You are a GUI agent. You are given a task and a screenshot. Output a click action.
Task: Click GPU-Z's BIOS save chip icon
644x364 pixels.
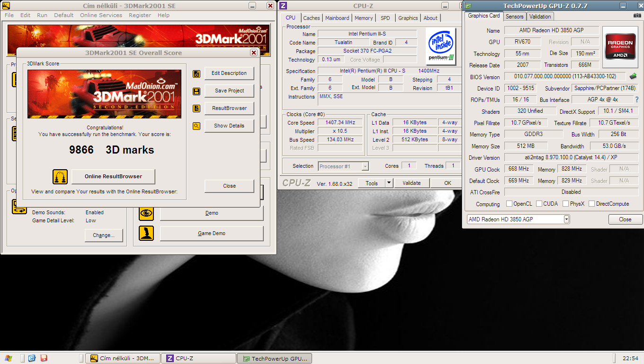633,76
